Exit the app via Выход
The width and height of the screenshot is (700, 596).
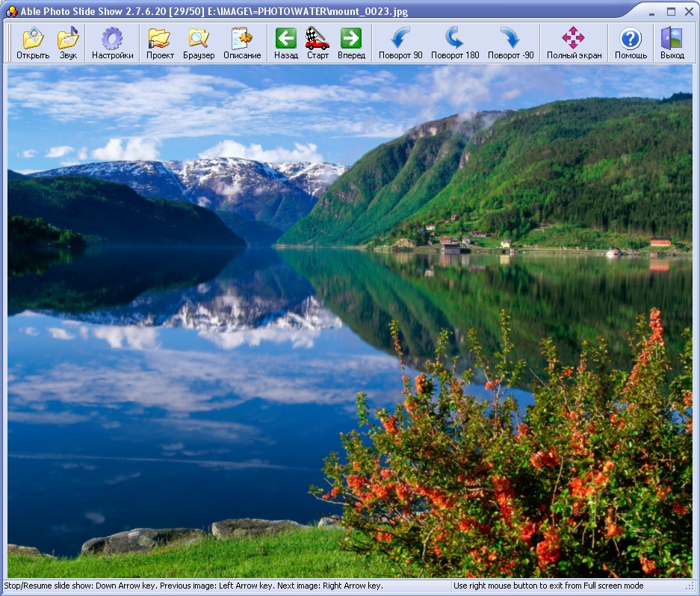672,43
